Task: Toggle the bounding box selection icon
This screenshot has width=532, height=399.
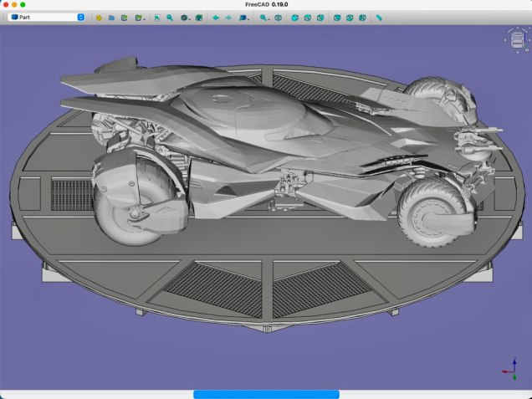Action: 199,17
